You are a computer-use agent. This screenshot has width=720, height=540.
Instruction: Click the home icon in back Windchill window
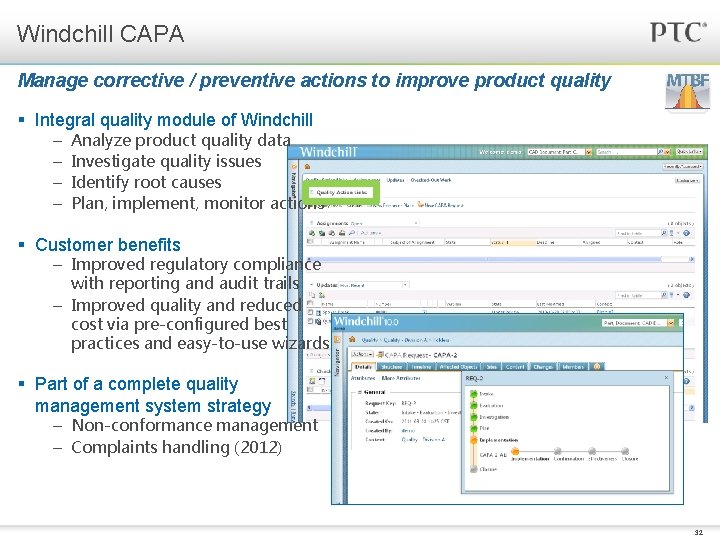coord(307,166)
